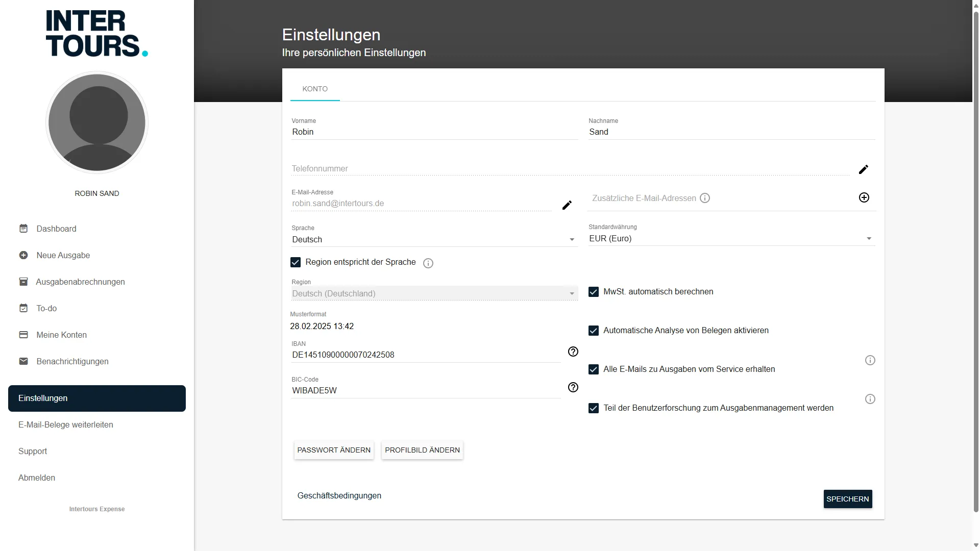Open To-do using its calendar icon
The height and width of the screenshot is (551, 980).
(x=23, y=308)
